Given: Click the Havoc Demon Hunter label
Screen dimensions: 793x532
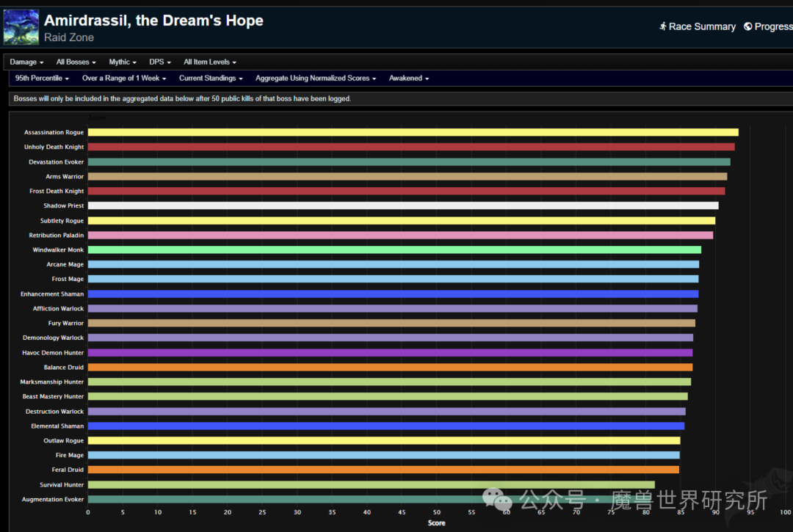Looking at the screenshot, I should 53,353.
